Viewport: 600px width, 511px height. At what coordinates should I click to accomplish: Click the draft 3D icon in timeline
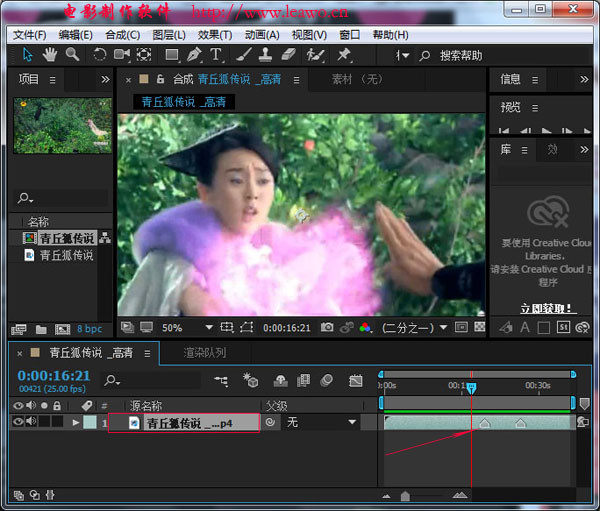coord(250,381)
